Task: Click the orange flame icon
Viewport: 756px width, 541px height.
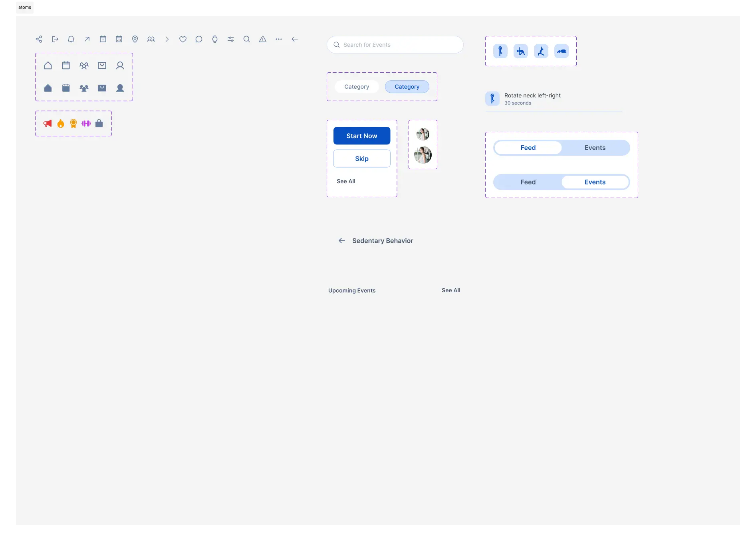Action: pyautogui.click(x=61, y=123)
